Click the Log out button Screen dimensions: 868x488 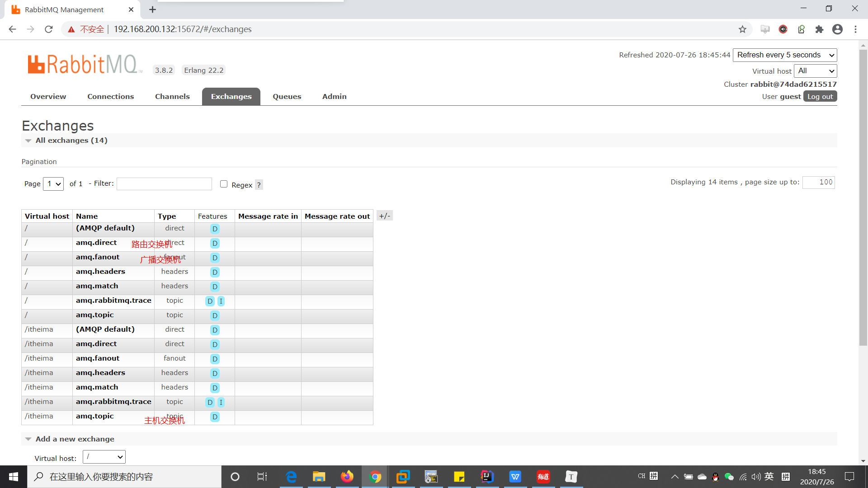[x=820, y=97]
